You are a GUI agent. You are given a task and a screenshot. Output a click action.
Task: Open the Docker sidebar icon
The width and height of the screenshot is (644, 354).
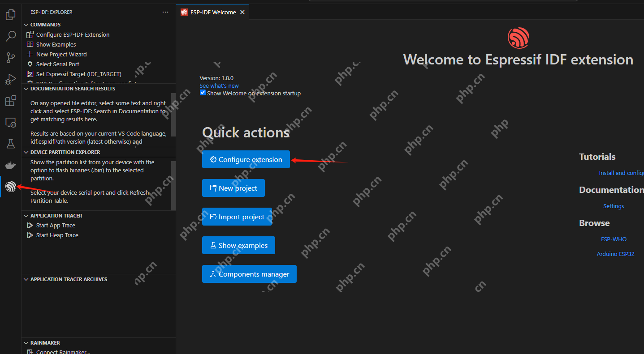[10, 165]
